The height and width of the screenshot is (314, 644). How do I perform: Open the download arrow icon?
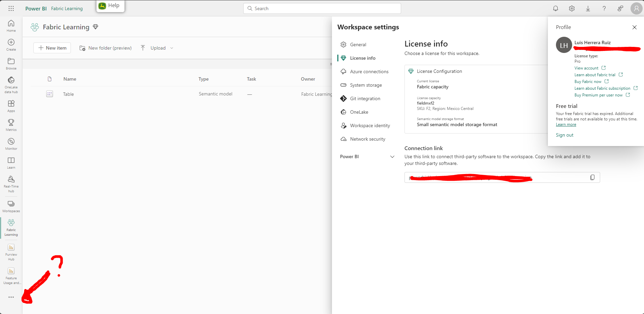(x=588, y=8)
